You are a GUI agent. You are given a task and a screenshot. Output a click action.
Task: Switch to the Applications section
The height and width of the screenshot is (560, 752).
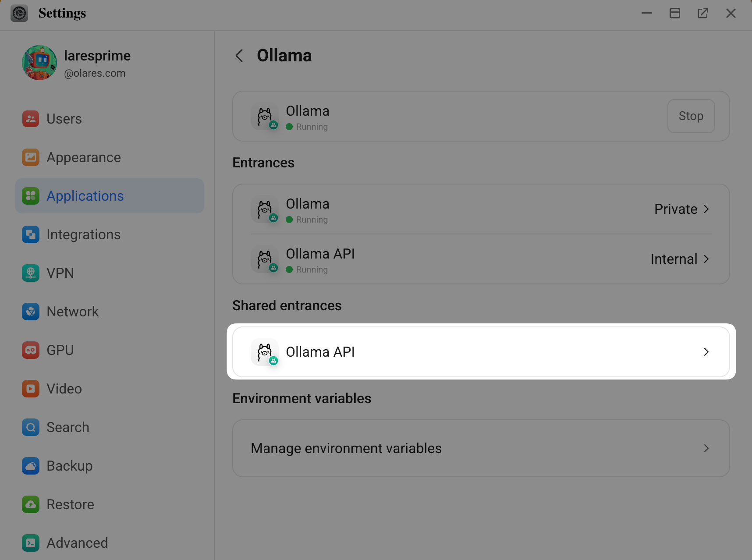85,196
